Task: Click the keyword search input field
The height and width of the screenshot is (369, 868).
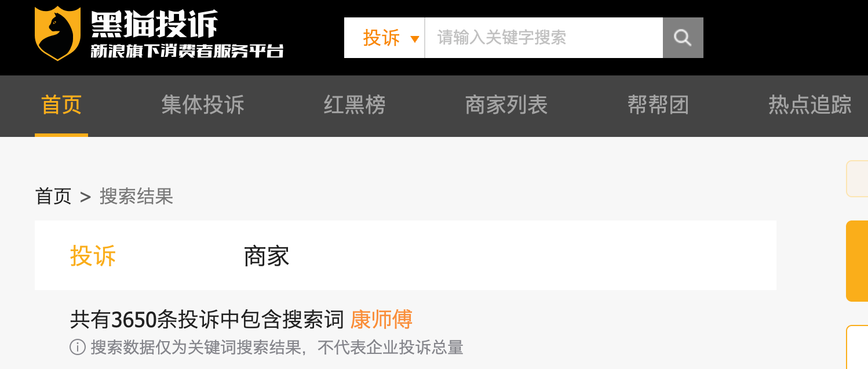Action: (x=544, y=38)
